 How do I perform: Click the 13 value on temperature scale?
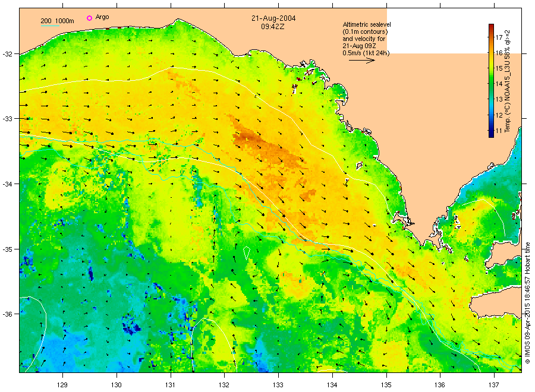pyautogui.click(x=499, y=99)
